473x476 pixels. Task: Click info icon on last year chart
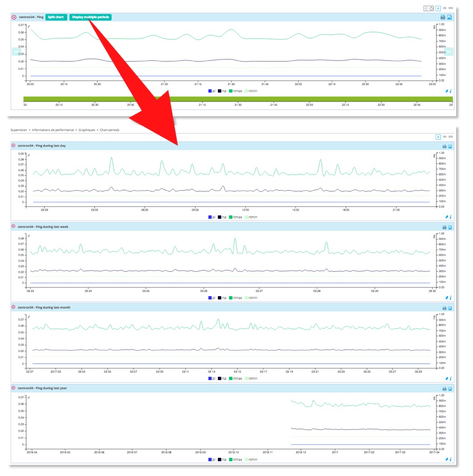451,460
